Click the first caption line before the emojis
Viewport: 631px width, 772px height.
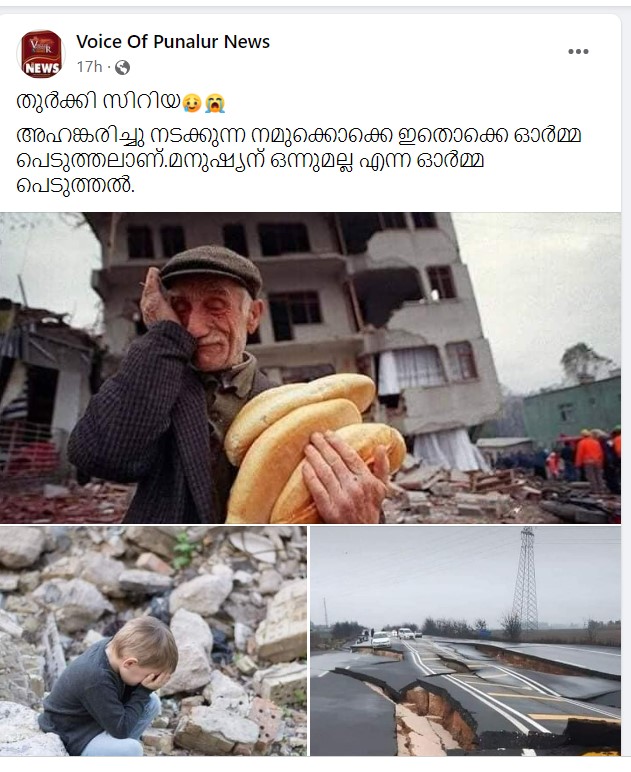click(x=98, y=101)
